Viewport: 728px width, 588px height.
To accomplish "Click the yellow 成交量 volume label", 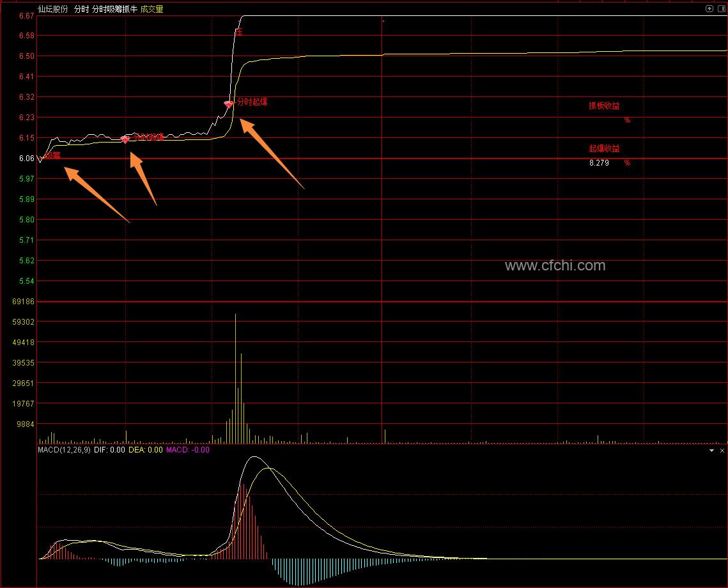I will pyautogui.click(x=152, y=9).
